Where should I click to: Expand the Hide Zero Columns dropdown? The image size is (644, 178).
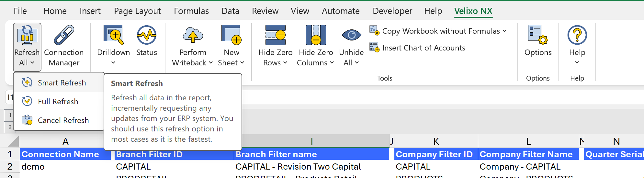pos(332,62)
